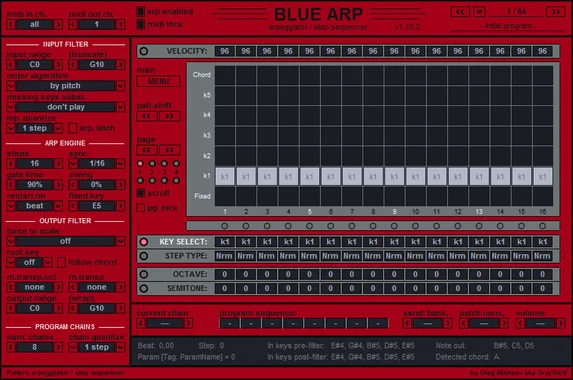Click first octave 0 value cell
This screenshot has height=380, width=573.
(225, 274)
